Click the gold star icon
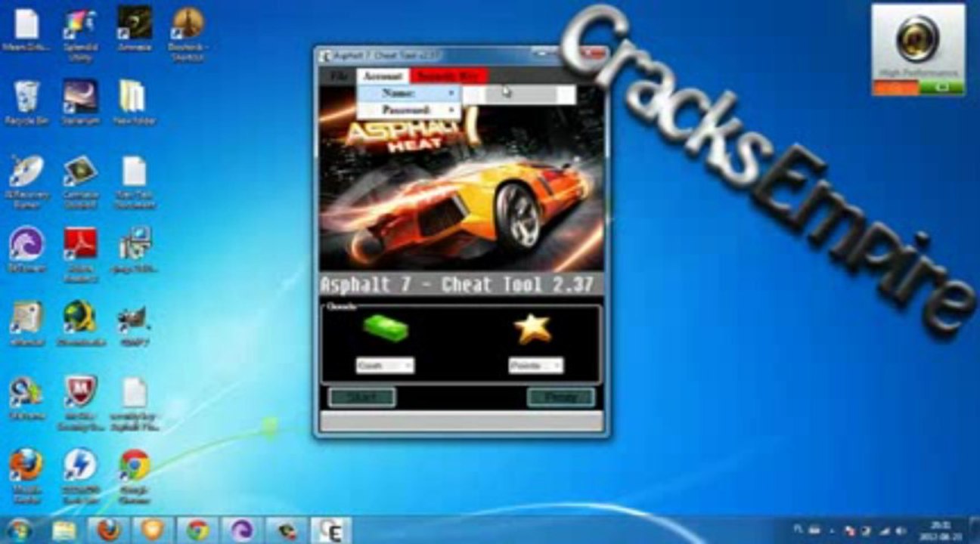Image resolution: width=980 pixels, height=544 pixels. pyautogui.click(x=533, y=329)
